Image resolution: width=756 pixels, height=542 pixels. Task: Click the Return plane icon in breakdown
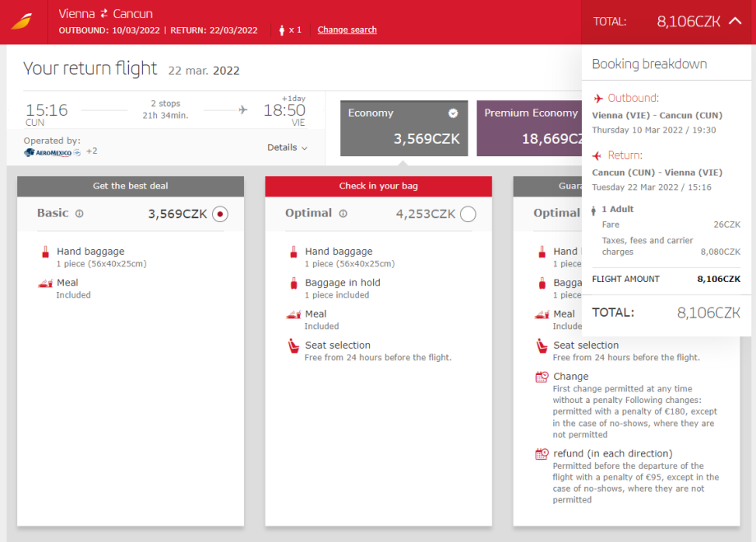click(x=598, y=155)
